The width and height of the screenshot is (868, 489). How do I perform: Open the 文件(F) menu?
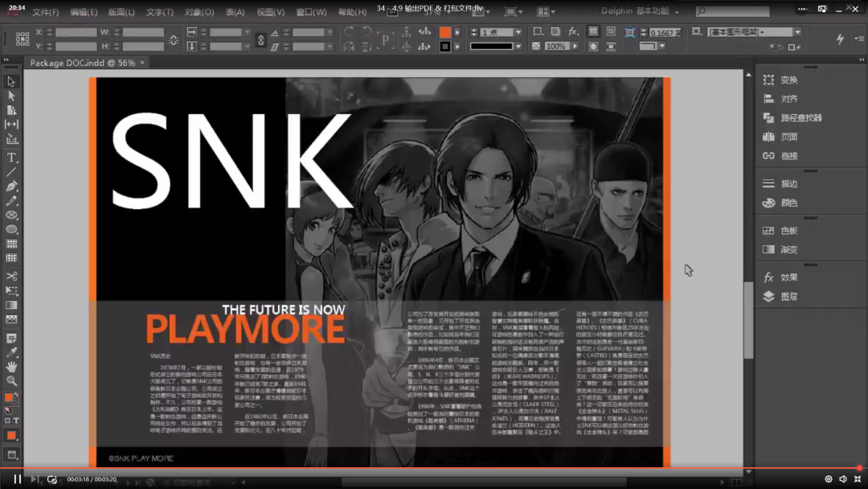(45, 11)
